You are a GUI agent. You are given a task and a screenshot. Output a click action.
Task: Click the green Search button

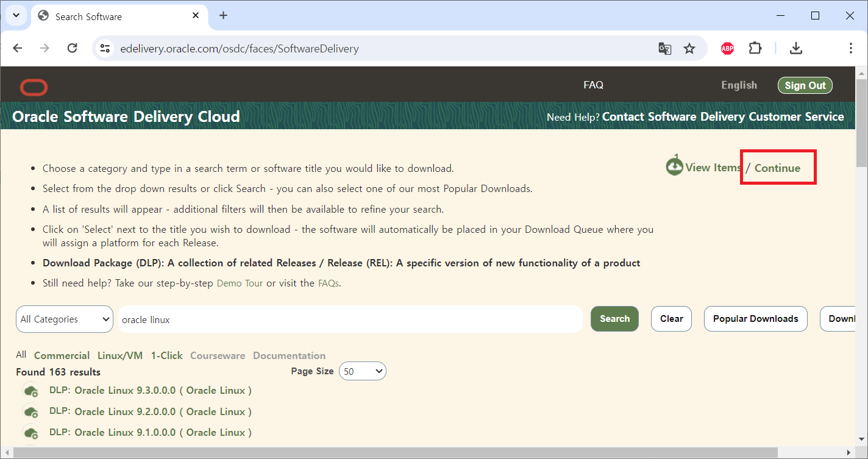[614, 319]
